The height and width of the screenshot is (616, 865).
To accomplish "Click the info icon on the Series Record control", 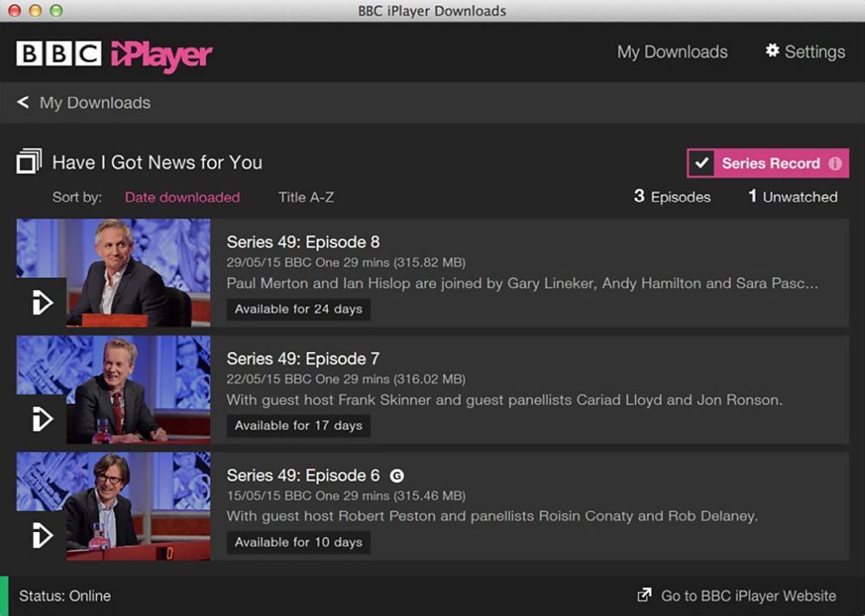I will coord(833,164).
